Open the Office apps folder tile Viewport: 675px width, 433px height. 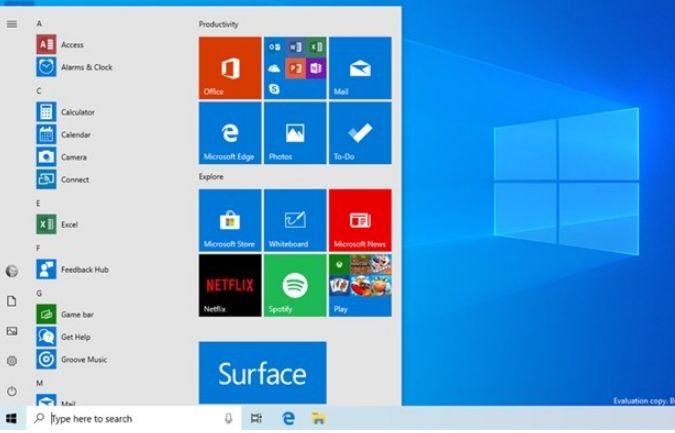point(295,68)
